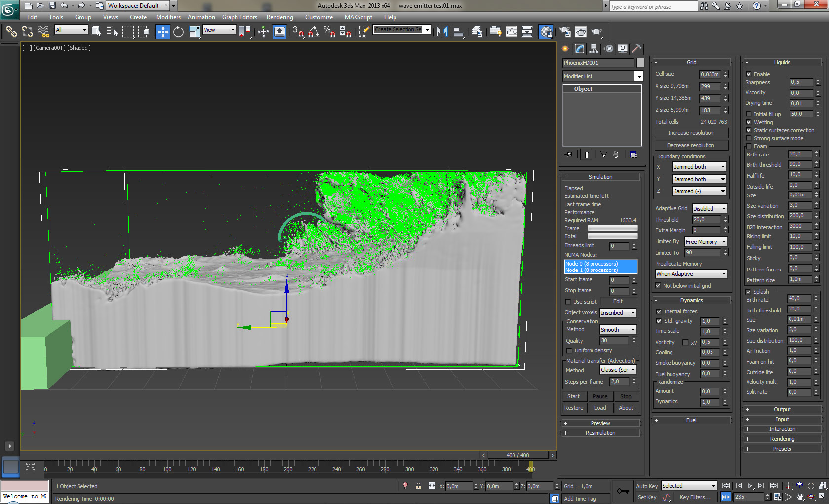Open Select by Name tool
This screenshot has width=829, height=504.
[x=112, y=32]
